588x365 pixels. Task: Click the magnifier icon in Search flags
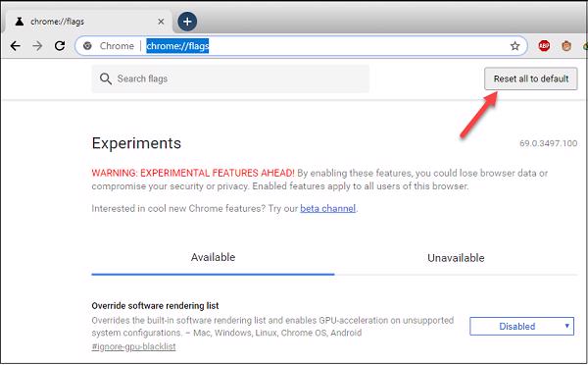(x=106, y=78)
